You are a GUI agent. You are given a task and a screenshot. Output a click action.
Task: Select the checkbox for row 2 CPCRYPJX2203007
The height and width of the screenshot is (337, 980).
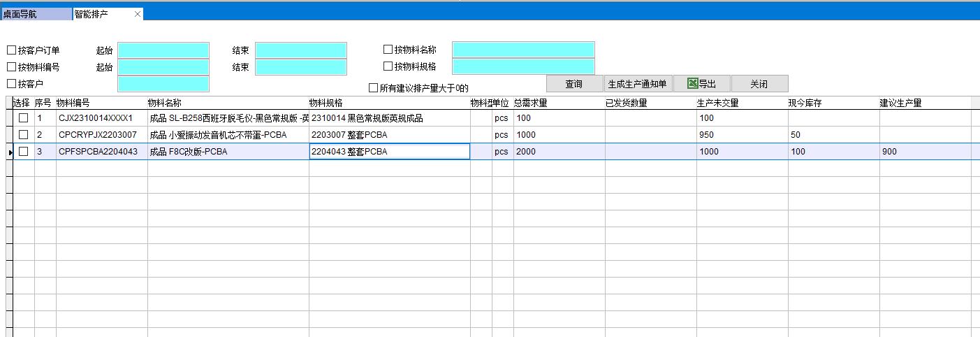click(x=24, y=134)
